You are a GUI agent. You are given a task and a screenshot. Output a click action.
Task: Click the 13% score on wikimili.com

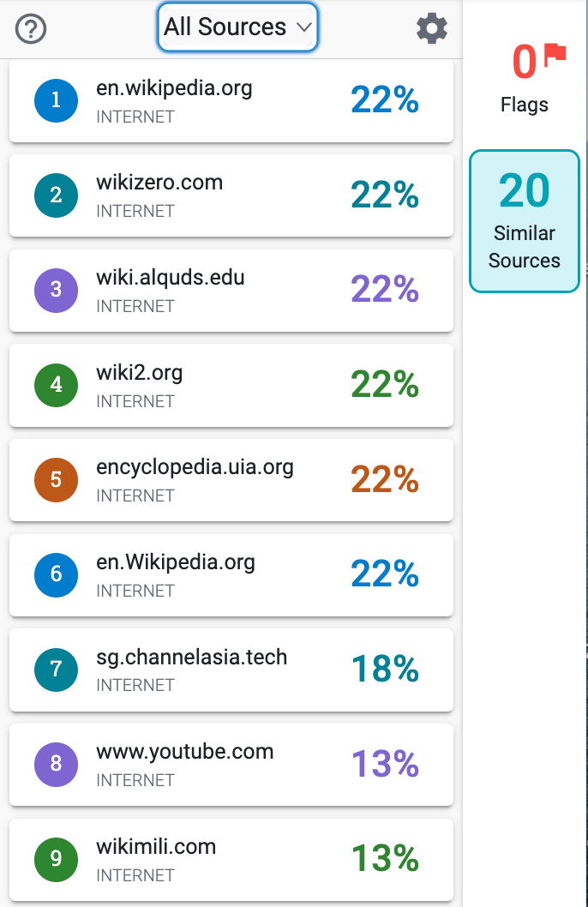point(385,858)
